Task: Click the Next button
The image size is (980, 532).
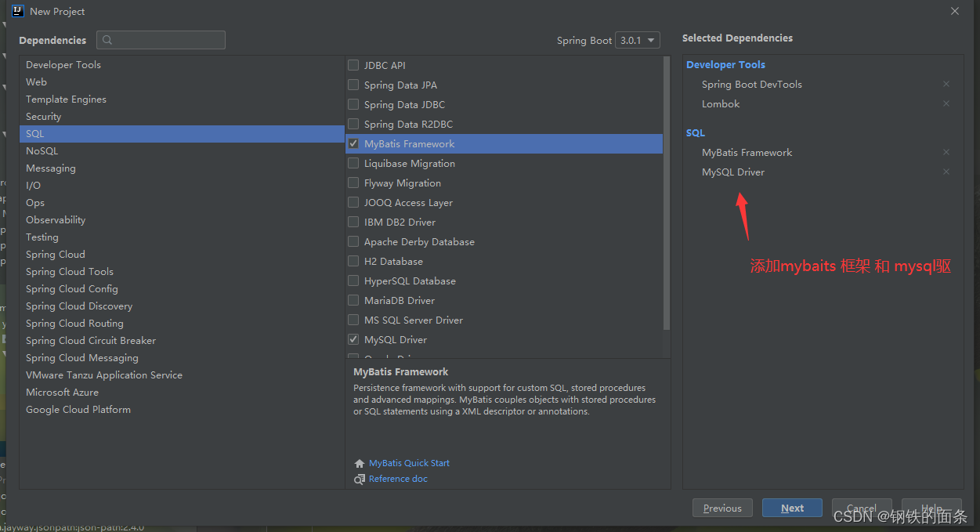Action: tap(792, 508)
